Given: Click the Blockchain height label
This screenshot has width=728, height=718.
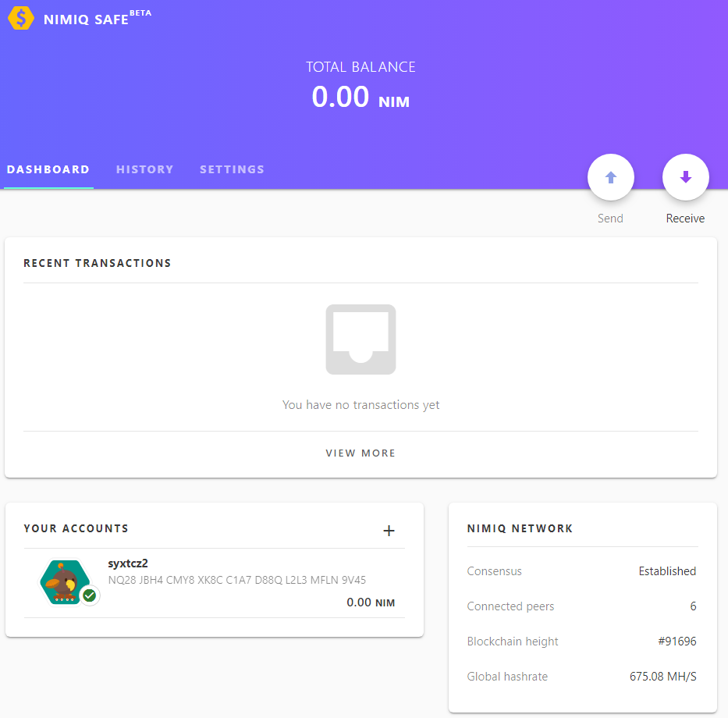Looking at the screenshot, I should tap(513, 642).
